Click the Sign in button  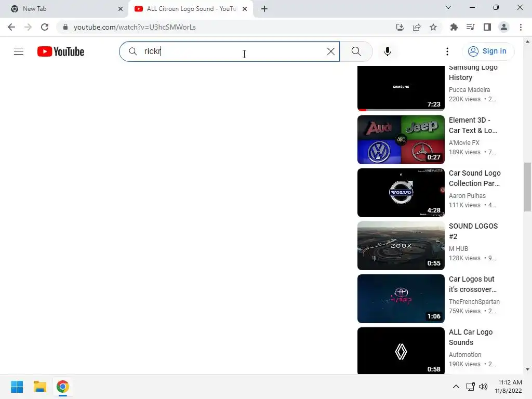(488, 51)
